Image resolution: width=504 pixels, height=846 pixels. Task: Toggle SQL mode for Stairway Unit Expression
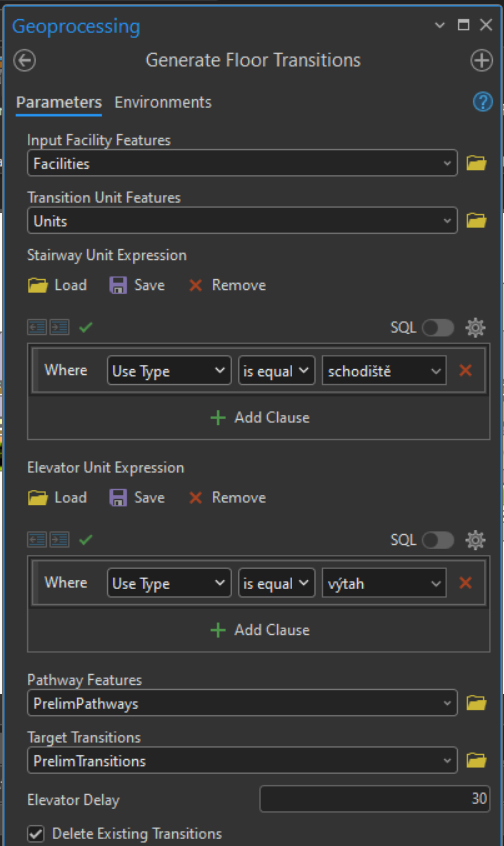click(438, 328)
